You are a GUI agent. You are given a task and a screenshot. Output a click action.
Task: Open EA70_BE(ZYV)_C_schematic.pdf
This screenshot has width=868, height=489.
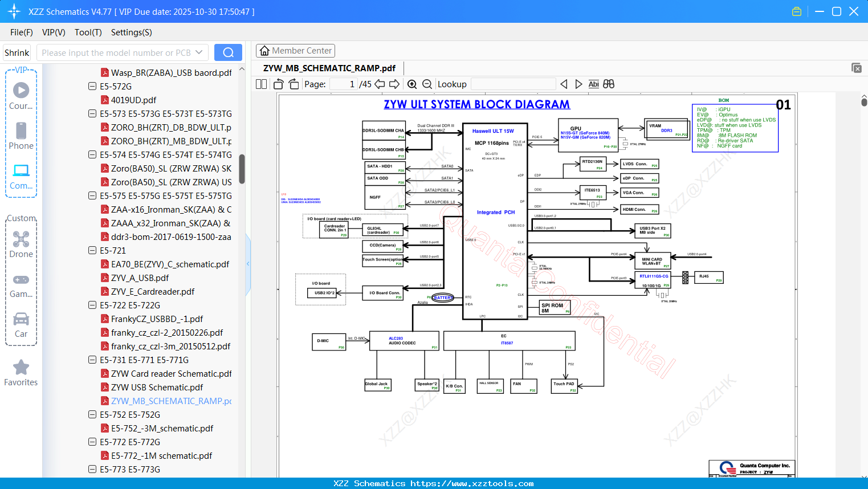pos(170,264)
